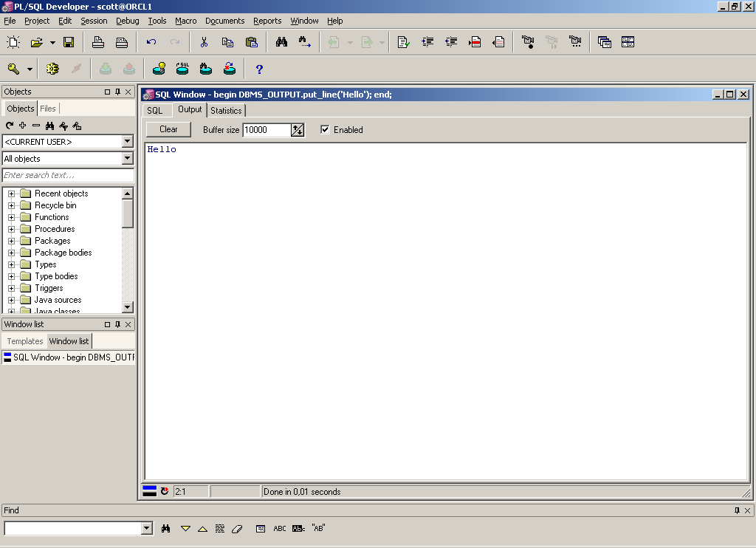Toggle the pin on the Objects panel
This screenshot has width=756, height=548.
116,91
